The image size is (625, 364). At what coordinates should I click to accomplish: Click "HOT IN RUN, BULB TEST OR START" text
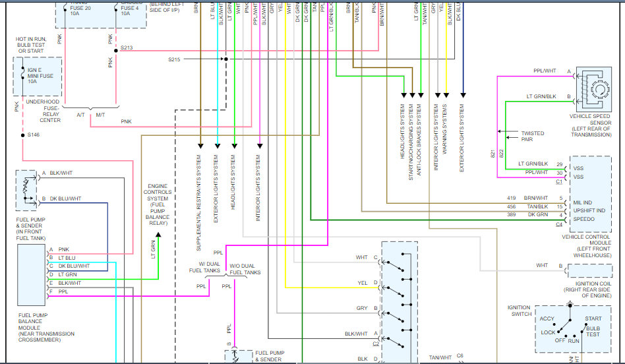tap(31, 45)
